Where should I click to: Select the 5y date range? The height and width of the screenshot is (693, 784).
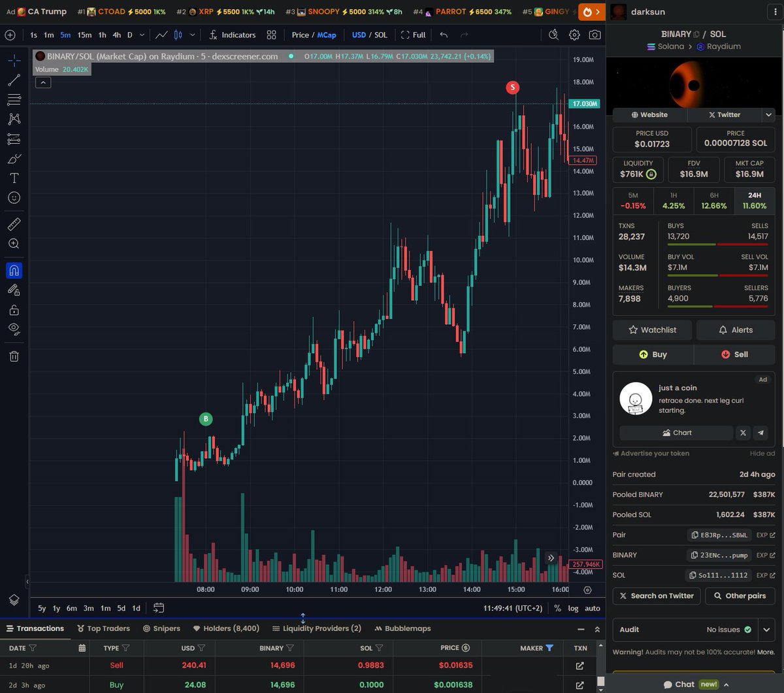(42, 608)
